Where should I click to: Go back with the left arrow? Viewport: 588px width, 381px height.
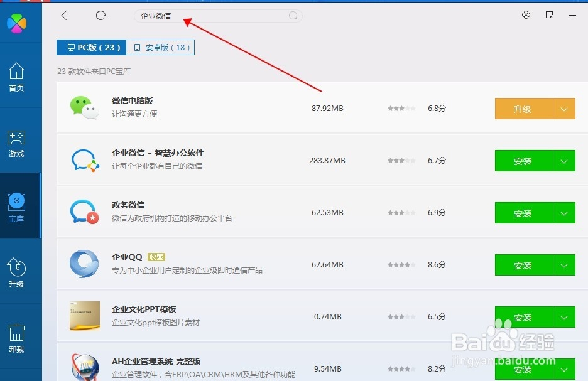64,15
